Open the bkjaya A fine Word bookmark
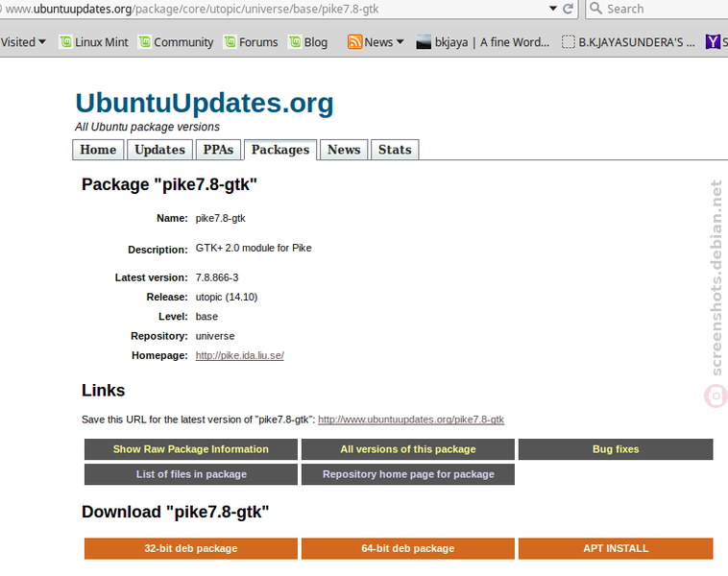 pos(483,42)
